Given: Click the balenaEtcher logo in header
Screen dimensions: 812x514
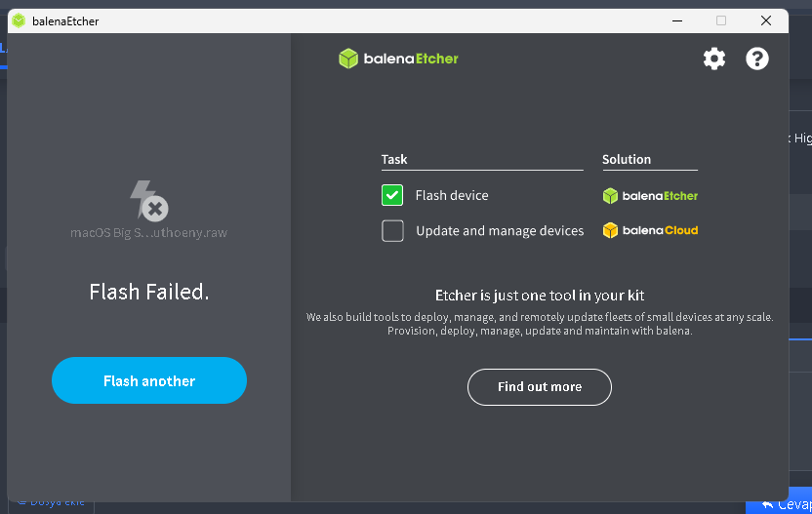Looking at the screenshot, I should (398, 59).
